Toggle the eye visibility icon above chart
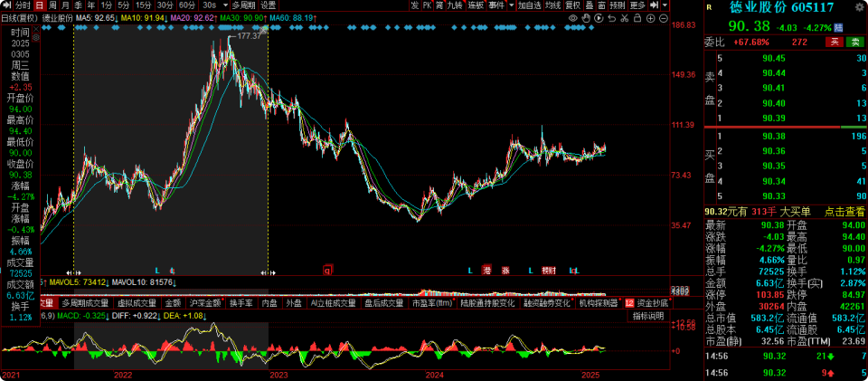The width and height of the screenshot is (868, 381). [x=573, y=18]
